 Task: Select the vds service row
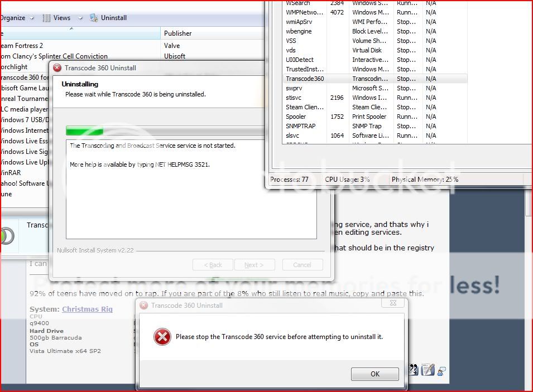coord(375,50)
